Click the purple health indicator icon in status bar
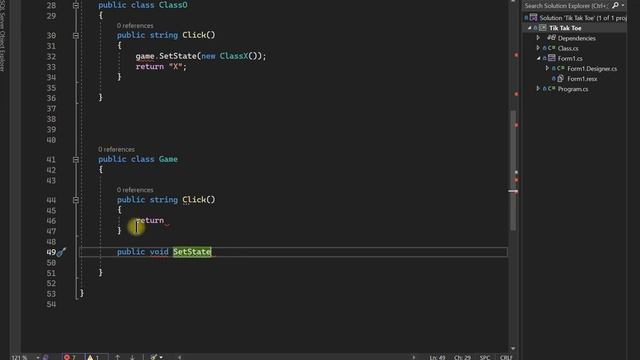This screenshot has width=640, height=360. point(46,357)
